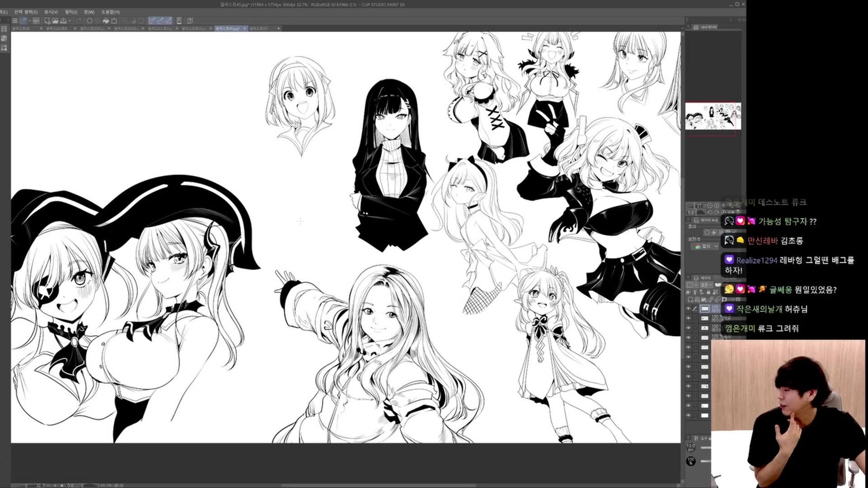The height and width of the screenshot is (488, 868).
Task: Close the first canvas tab
Action: click(41, 28)
